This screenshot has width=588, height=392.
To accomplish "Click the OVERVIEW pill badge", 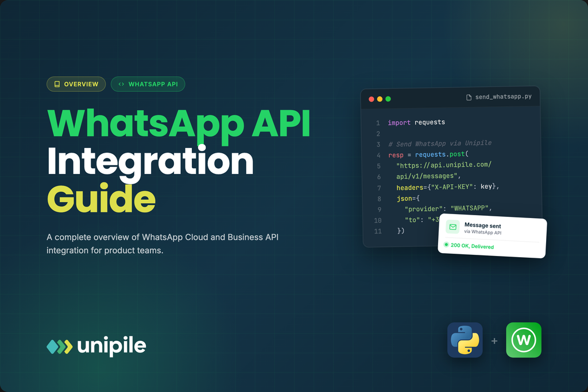I will pyautogui.click(x=76, y=84).
